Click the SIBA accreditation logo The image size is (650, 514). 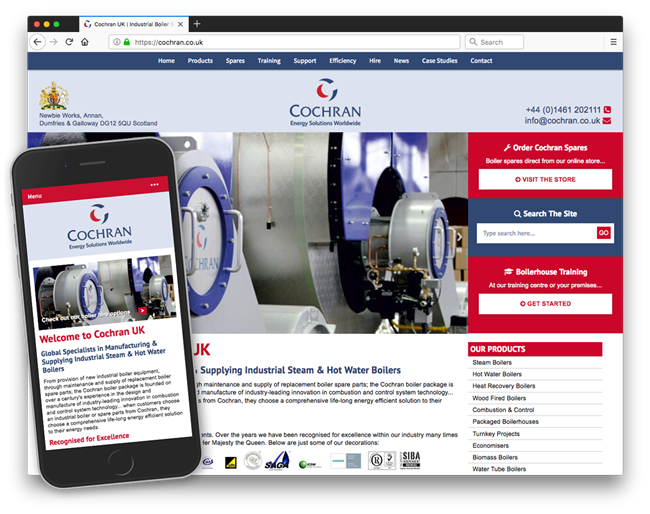click(x=410, y=460)
